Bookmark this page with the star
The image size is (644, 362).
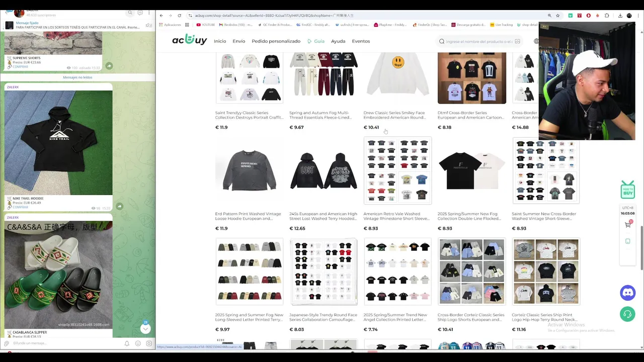click(x=557, y=16)
